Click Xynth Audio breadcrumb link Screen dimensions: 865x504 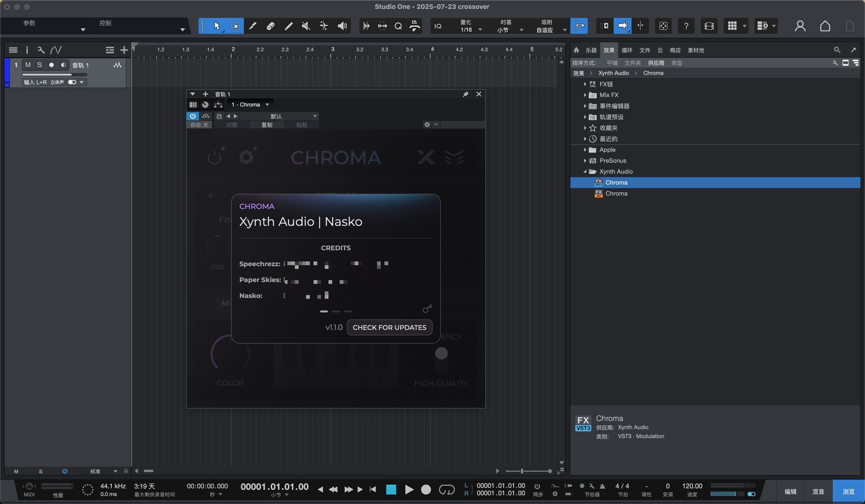click(613, 73)
